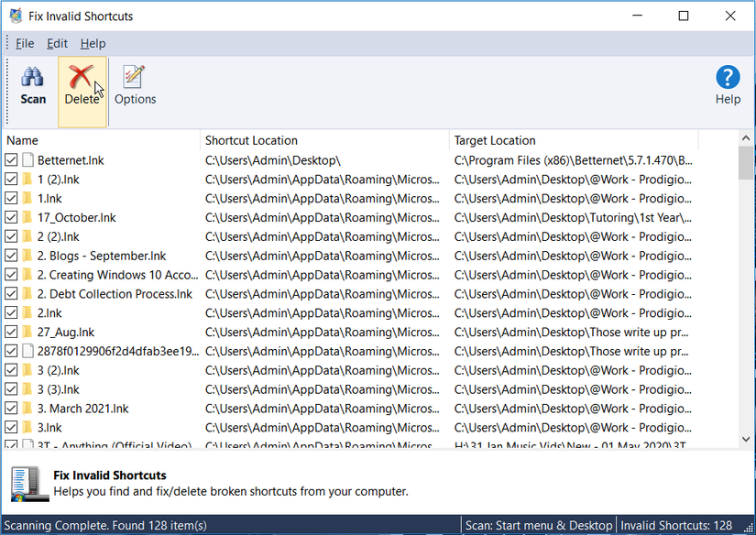756x535 pixels.
Task: Open the File menu
Action: [x=25, y=43]
